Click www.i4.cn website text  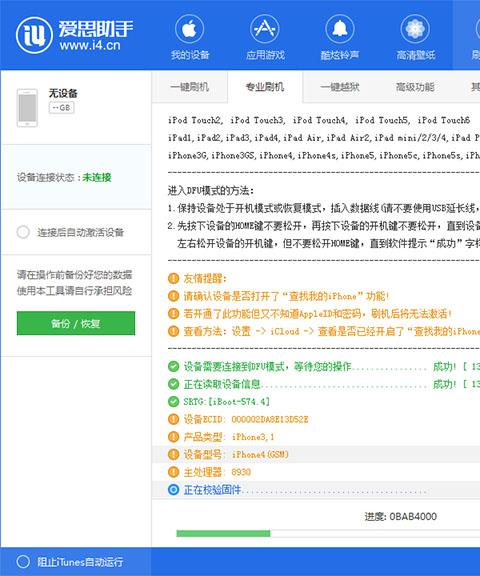(x=90, y=45)
